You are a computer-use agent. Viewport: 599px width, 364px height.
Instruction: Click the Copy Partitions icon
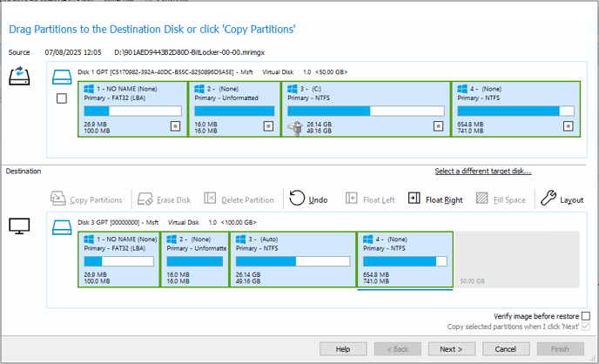point(58,199)
